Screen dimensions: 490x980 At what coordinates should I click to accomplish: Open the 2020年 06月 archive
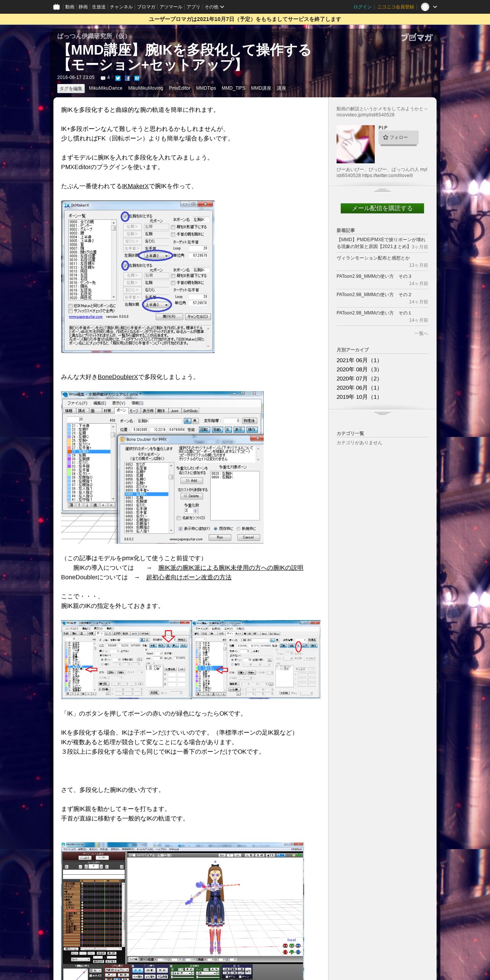[x=358, y=388]
